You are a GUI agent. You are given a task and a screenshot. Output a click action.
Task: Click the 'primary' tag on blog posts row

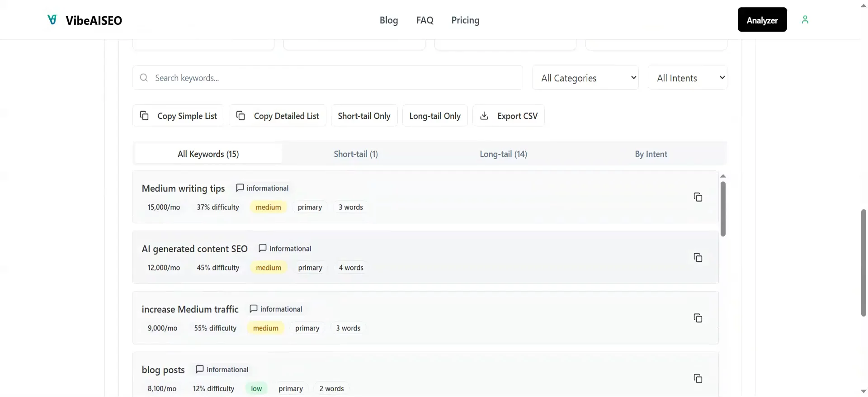tap(291, 389)
